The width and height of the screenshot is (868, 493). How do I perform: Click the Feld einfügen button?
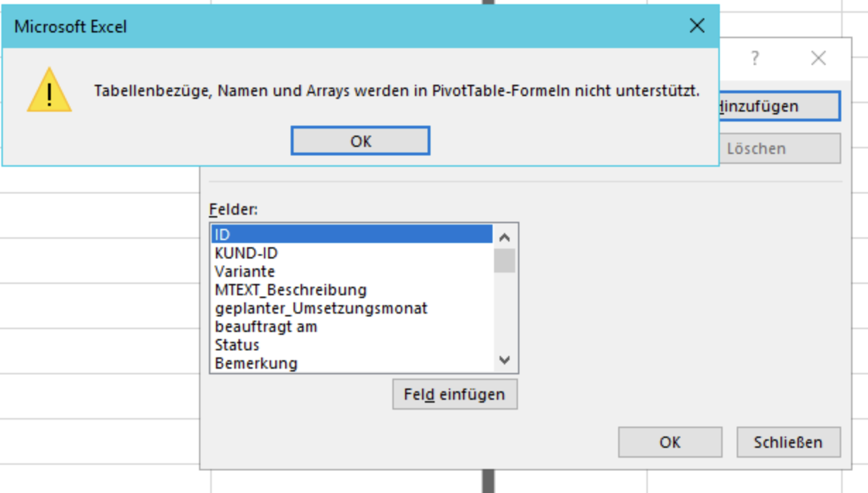pyautogui.click(x=454, y=394)
